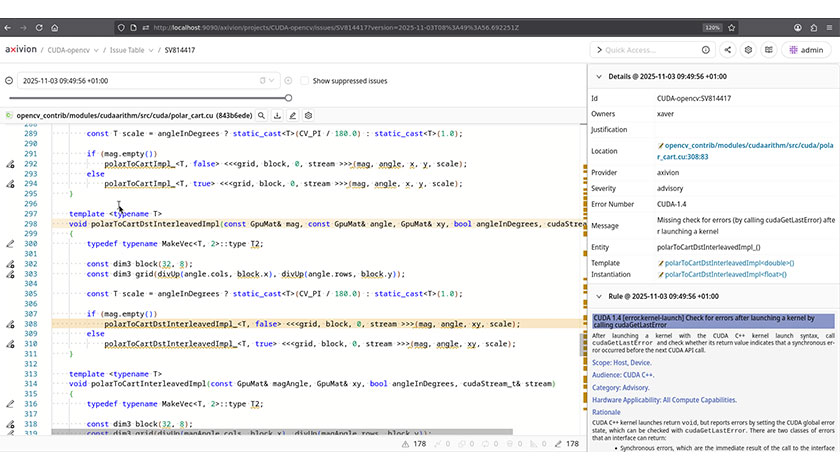Open the admin user menu button
Screen dimensions: 840x470
(x=806, y=49)
